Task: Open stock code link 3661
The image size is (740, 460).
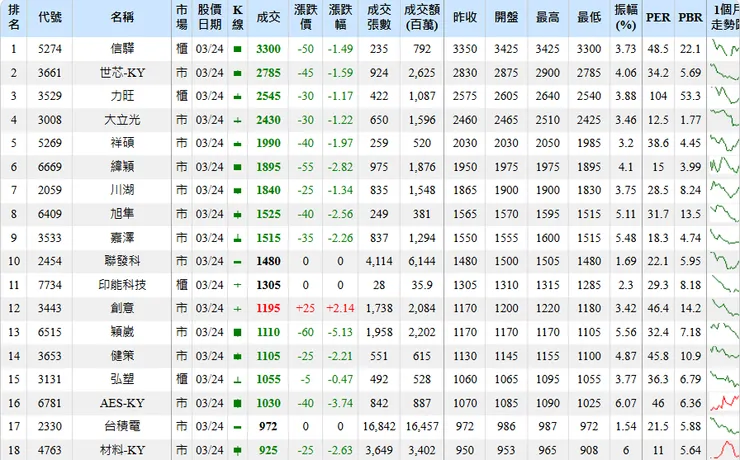Action: 50,73
